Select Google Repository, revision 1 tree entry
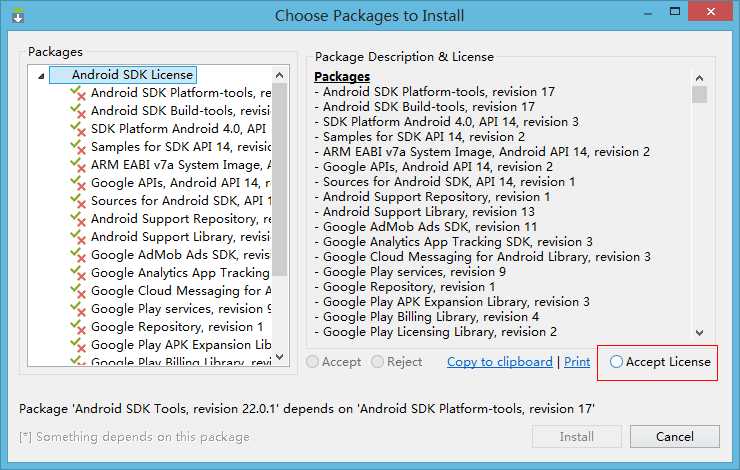 tap(177, 327)
